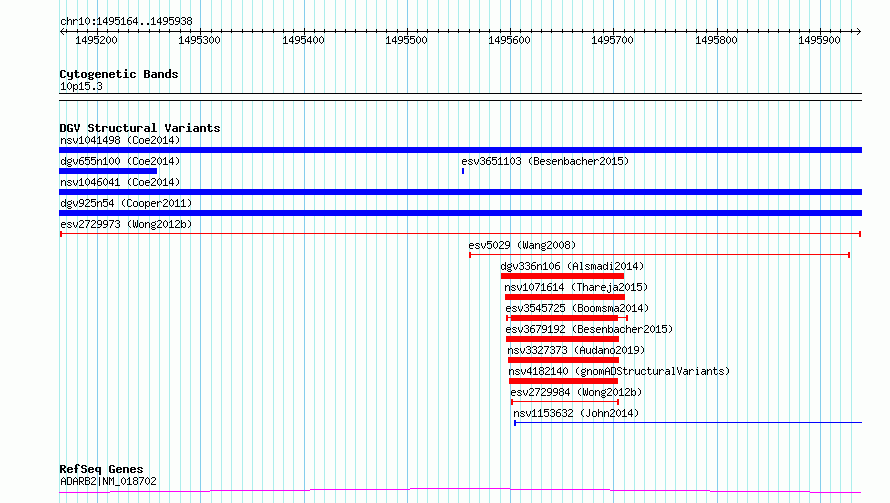Screen dimensions: 890x503
Task: Click the nsv1041498 (Coe2014) variant label
Action: click(x=120, y=140)
